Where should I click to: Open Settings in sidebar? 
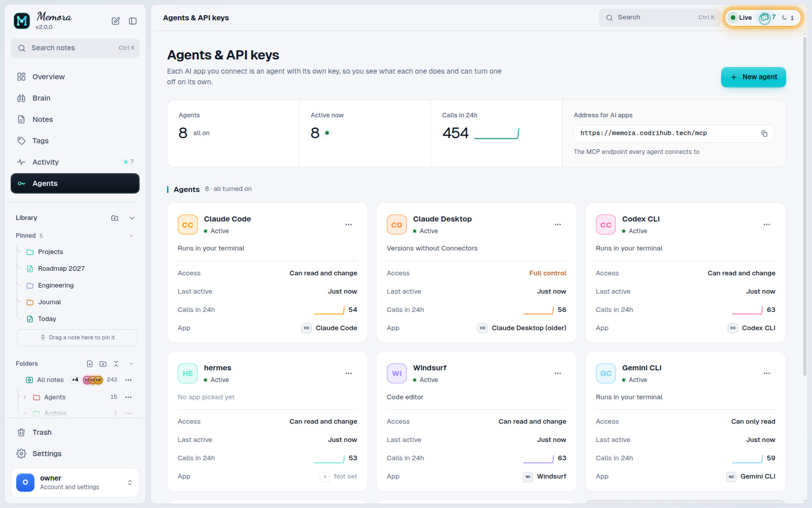75,454
